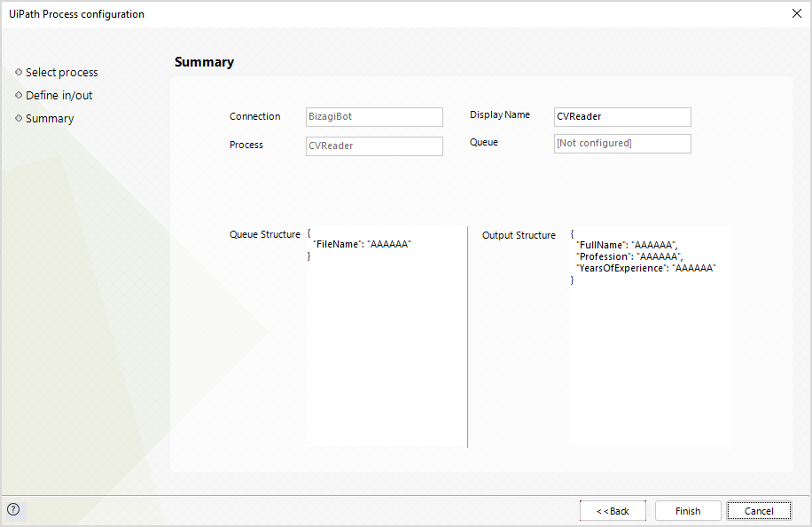Open the Summary step in sidebar
This screenshot has height=527, width=812.
click(50, 119)
